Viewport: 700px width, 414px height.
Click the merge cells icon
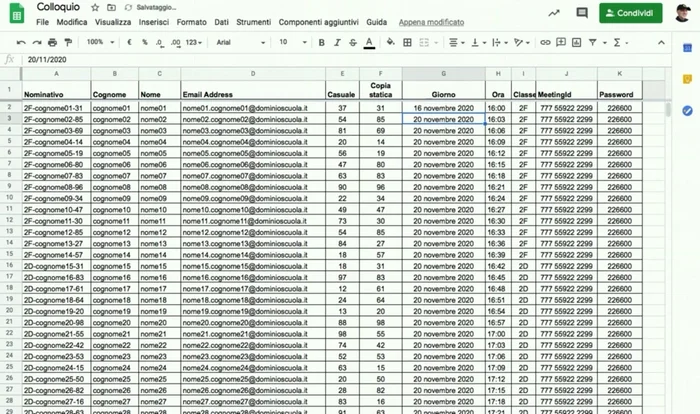coord(424,42)
